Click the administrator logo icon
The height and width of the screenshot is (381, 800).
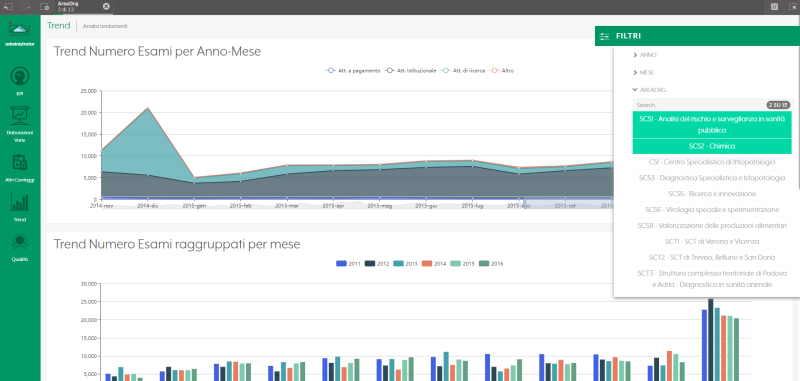(x=20, y=29)
